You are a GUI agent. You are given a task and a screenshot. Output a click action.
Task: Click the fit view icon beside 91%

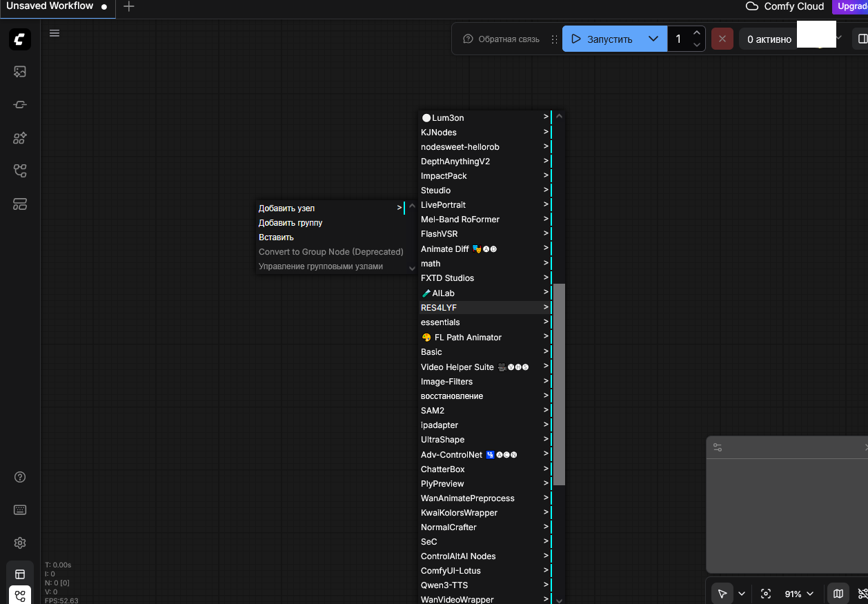pyautogui.click(x=765, y=594)
